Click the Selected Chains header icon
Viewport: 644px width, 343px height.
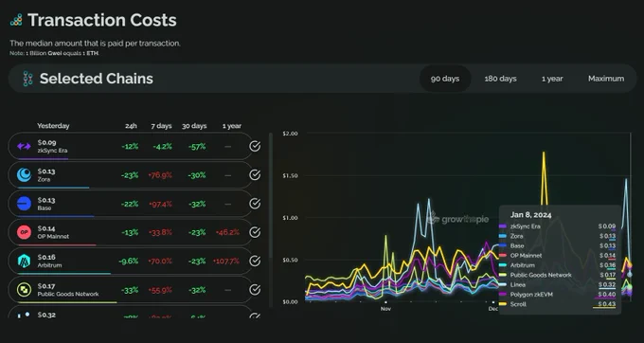click(x=27, y=79)
